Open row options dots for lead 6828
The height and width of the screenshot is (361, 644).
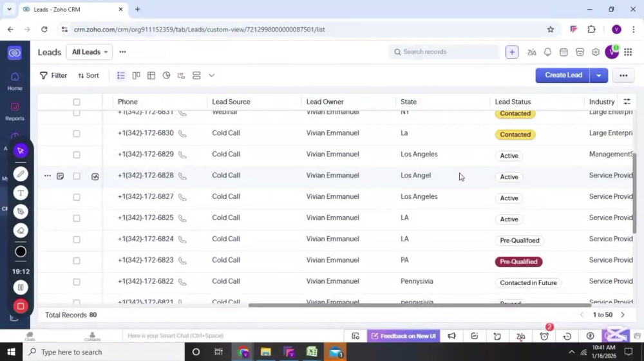point(48,176)
